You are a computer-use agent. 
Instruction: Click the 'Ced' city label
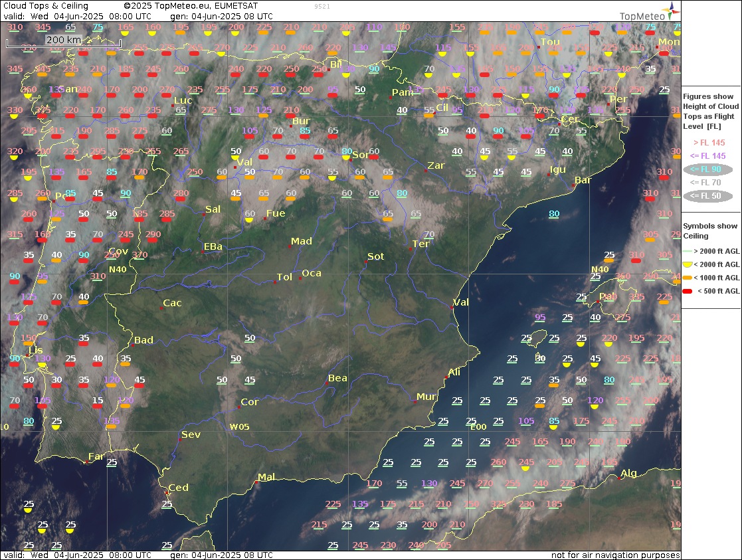(x=179, y=487)
